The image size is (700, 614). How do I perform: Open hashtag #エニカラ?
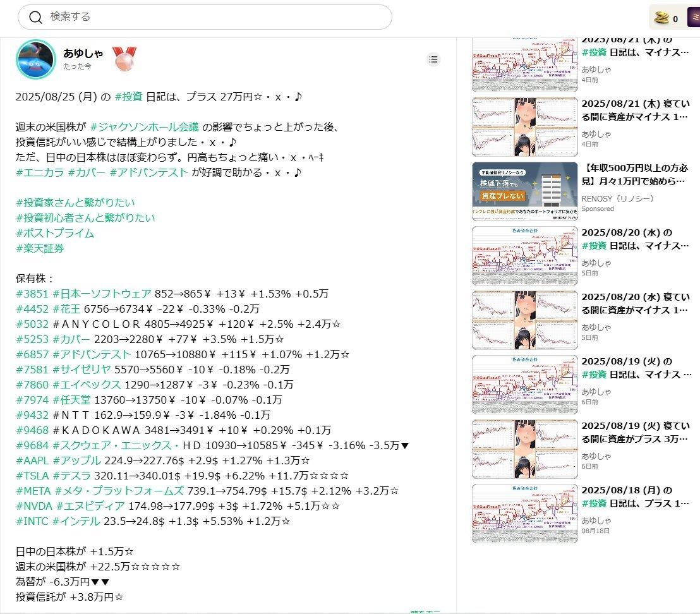(x=40, y=172)
